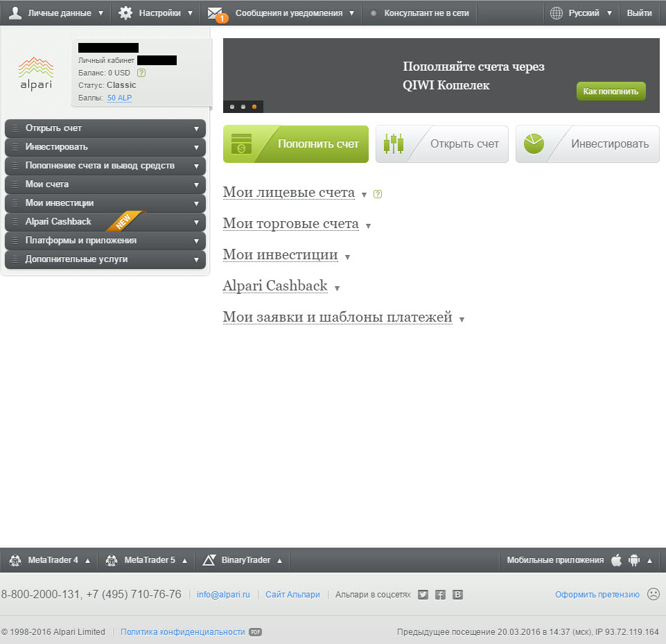Screen dimensions: 666x644
Task: Click the Консультант не в сети text
Action: pyautogui.click(x=426, y=13)
